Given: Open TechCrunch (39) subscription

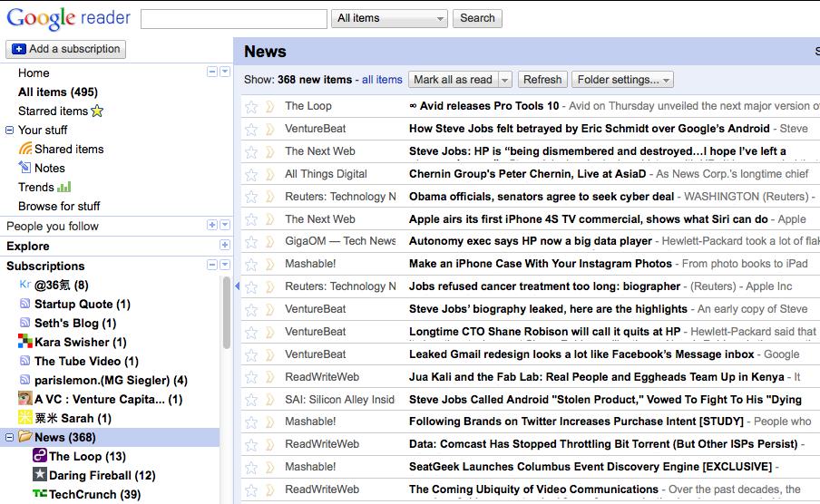Looking at the screenshot, I should coord(94,494).
